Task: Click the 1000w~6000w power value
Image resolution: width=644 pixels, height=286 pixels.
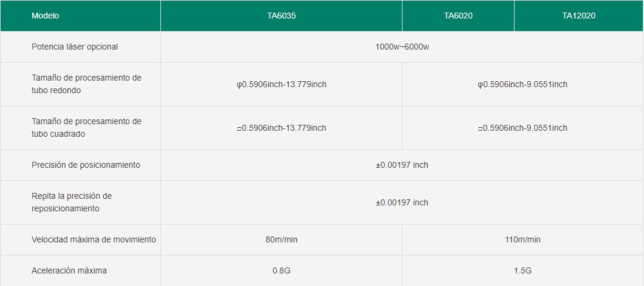Action: (402, 47)
